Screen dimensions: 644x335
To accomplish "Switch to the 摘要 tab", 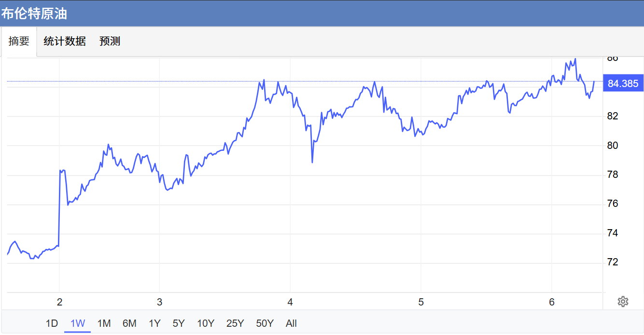I will pyautogui.click(x=19, y=42).
